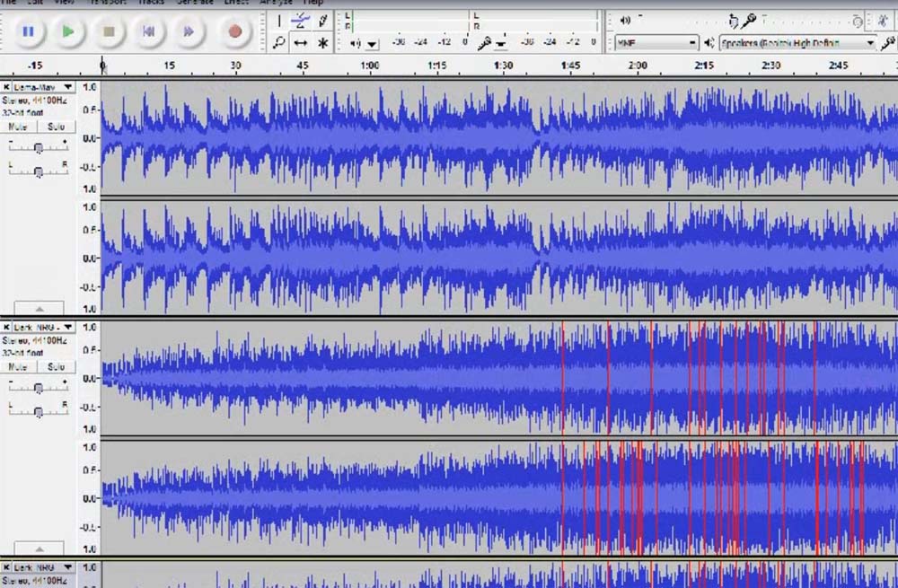Click the output level speaker icon on meter
This screenshot has height=588, width=898.
point(356,43)
